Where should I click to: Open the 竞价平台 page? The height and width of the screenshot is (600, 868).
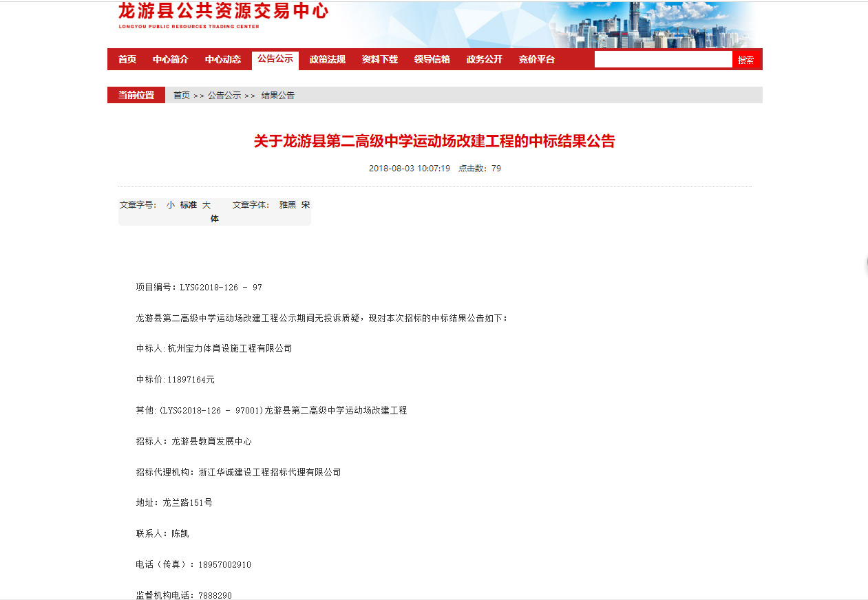click(x=537, y=59)
